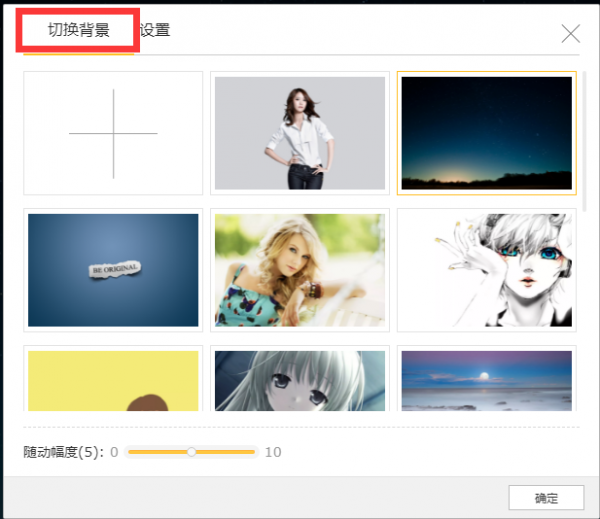
Task: Click the 随动幅度 slider handle
Action: click(192, 452)
